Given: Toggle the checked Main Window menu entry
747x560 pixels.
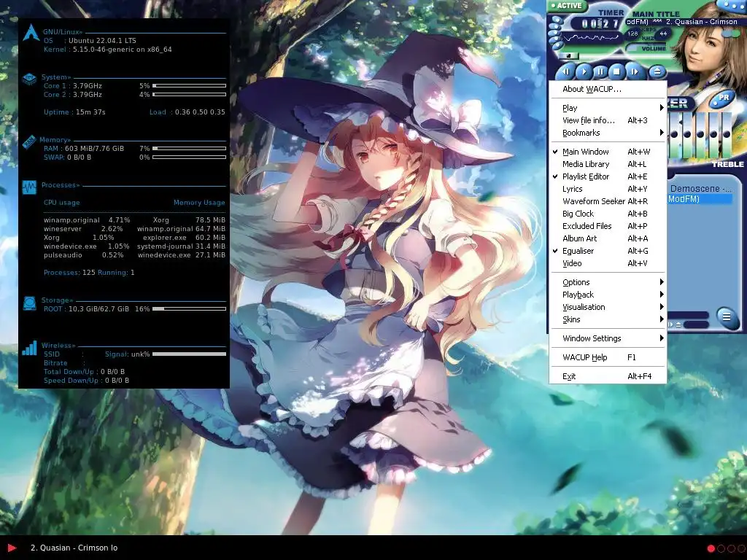Looking at the screenshot, I should (608, 152).
